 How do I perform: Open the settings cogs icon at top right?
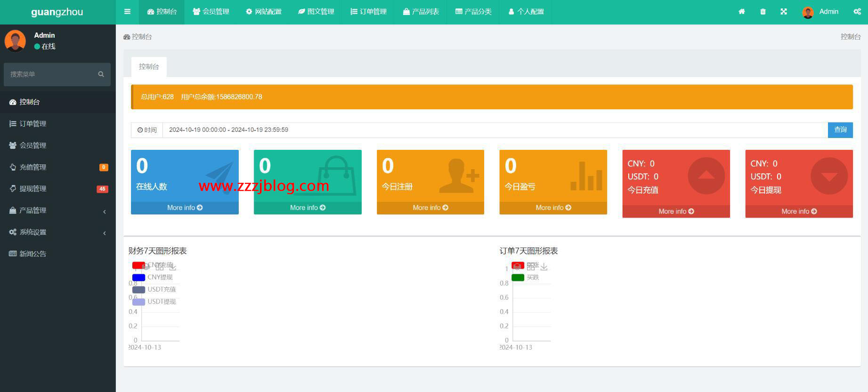857,12
